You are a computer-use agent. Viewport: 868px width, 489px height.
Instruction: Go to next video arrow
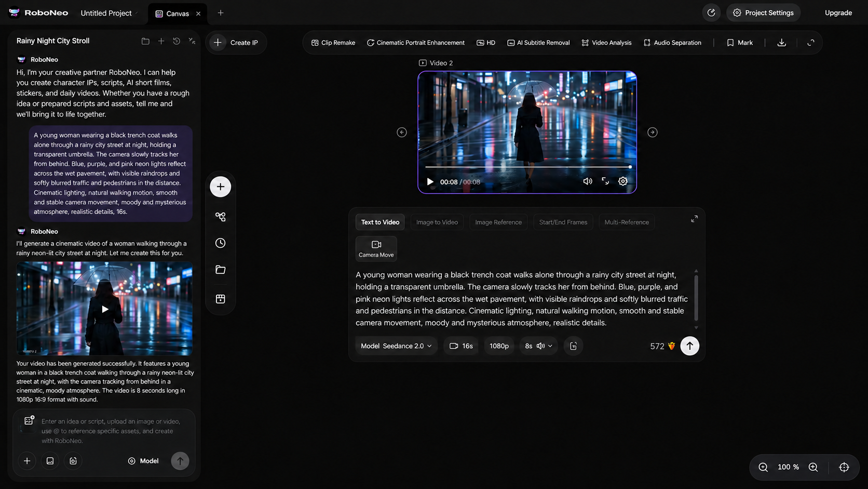pos(653,133)
